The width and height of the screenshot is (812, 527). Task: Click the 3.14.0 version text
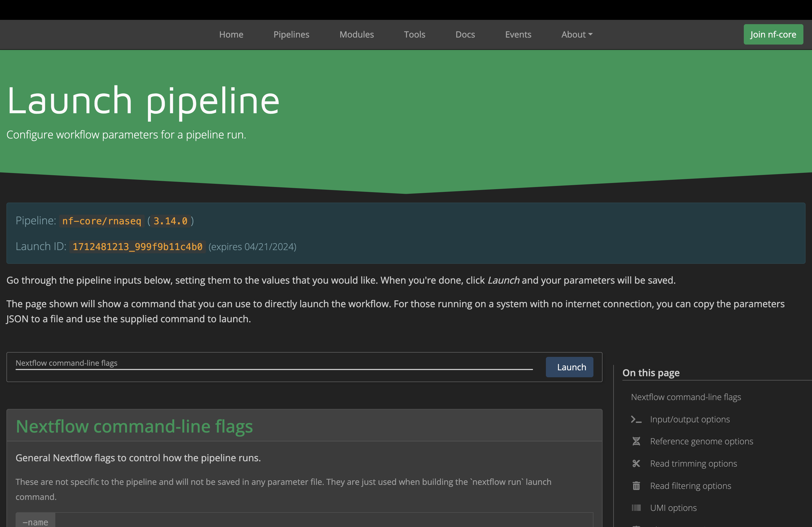(x=170, y=221)
